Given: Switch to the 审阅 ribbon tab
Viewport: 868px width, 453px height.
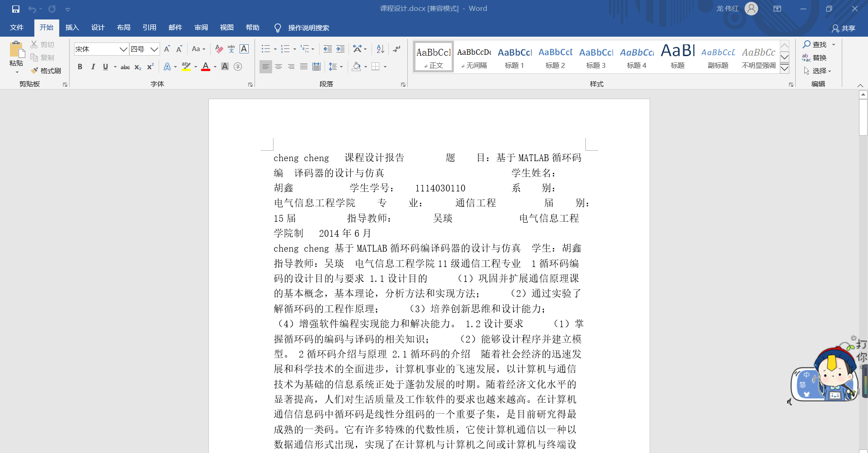Looking at the screenshot, I should point(201,27).
